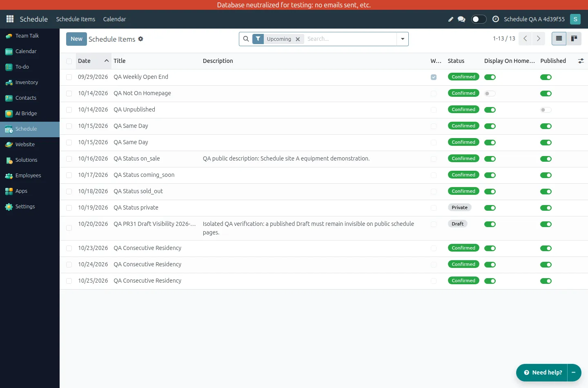Toggle the dark mode switch in top bar
The image size is (588, 388).
coord(479,19)
